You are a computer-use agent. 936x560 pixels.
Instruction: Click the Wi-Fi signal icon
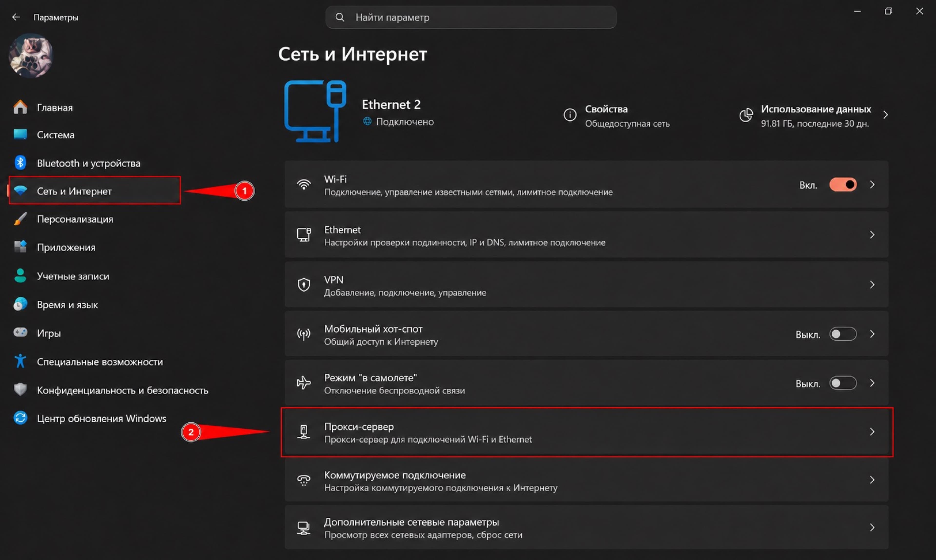click(304, 184)
